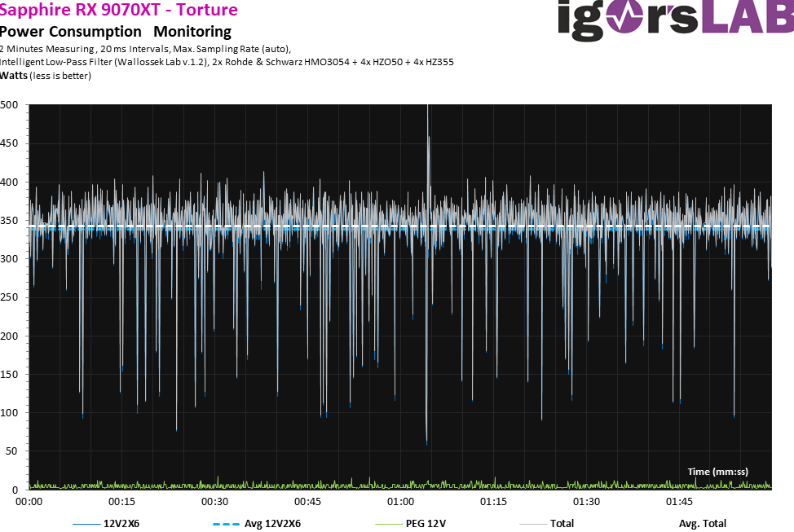Click the 350 value on the y-axis
The image size is (794, 532).
9,221
